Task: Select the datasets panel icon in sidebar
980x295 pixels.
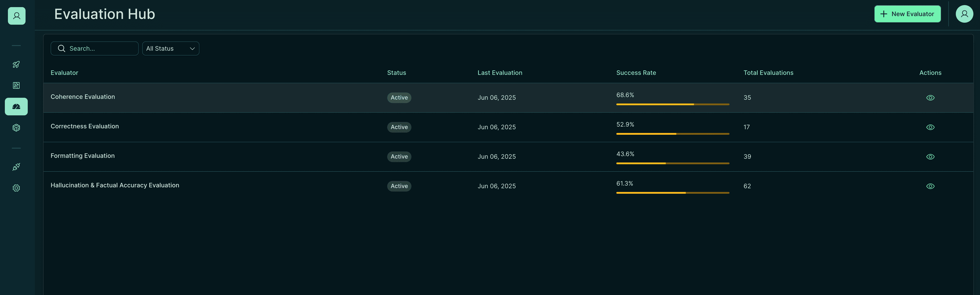Action: pyautogui.click(x=16, y=85)
